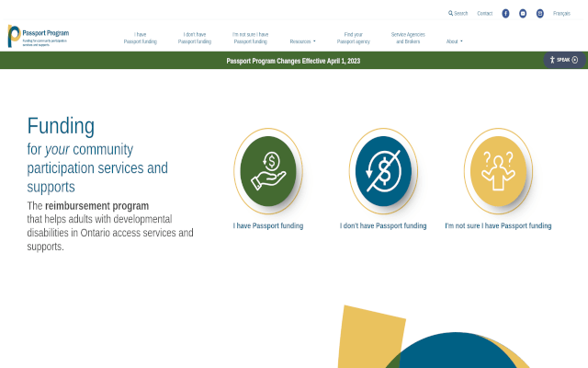The width and height of the screenshot is (588, 368).
Task: Open the Facebook page icon
Action: pos(505,14)
